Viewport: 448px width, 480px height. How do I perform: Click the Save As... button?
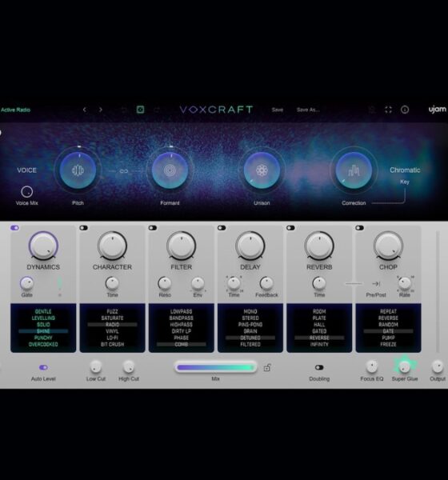tap(308, 110)
